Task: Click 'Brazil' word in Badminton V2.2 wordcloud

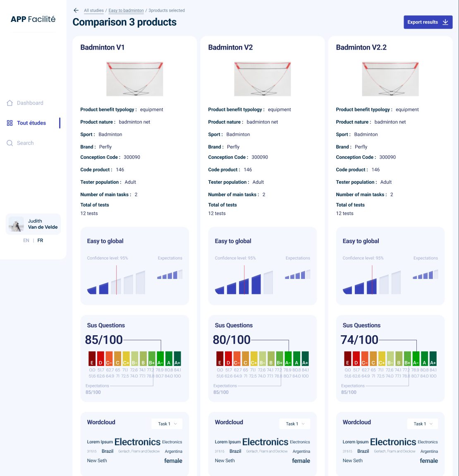Action: point(363,451)
